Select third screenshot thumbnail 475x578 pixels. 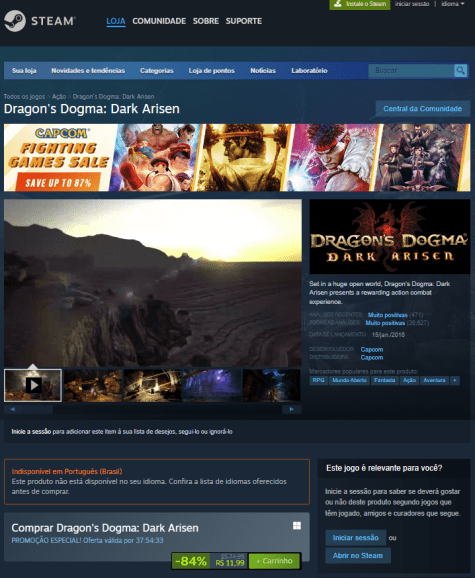pos(153,386)
